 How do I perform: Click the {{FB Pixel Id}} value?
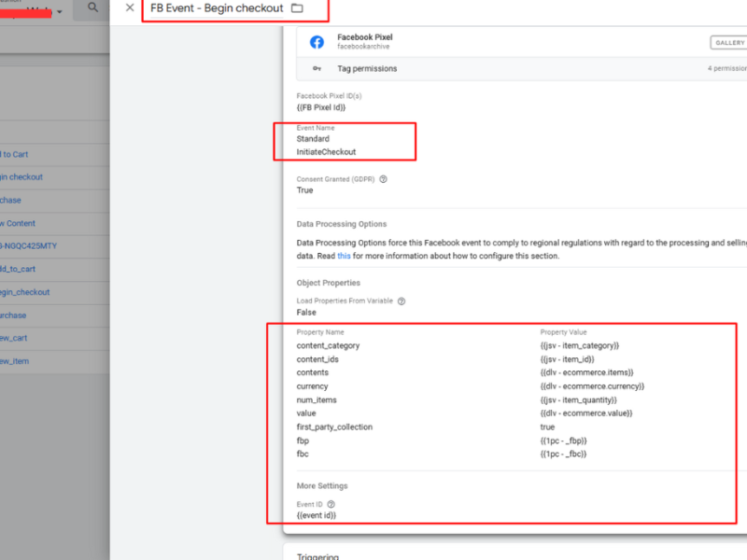(321, 107)
